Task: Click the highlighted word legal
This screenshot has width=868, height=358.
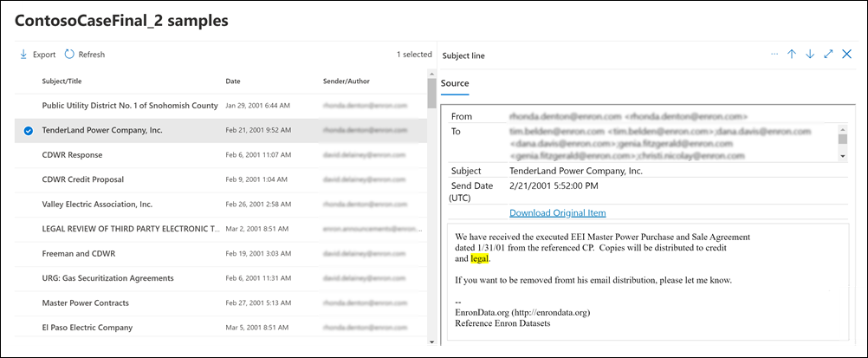Action: pyautogui.click(x=480, y=259)
